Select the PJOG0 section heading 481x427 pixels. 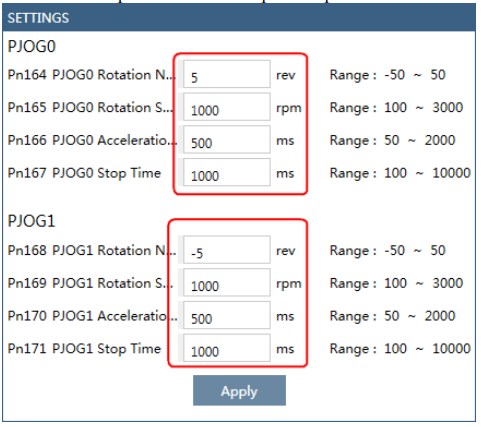point(31,46)
